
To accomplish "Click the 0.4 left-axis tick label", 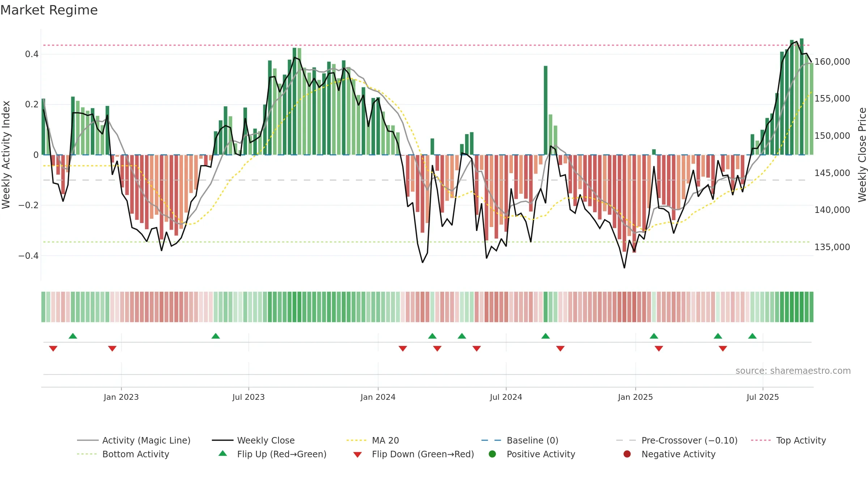I will 32,54.
